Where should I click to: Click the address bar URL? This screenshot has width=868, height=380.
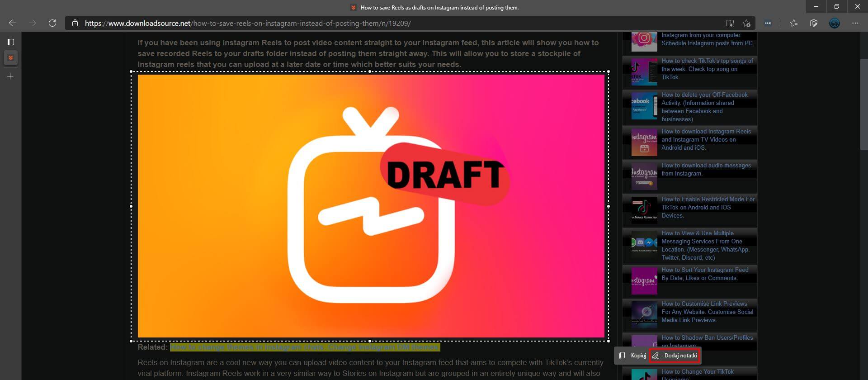[248, 23]
